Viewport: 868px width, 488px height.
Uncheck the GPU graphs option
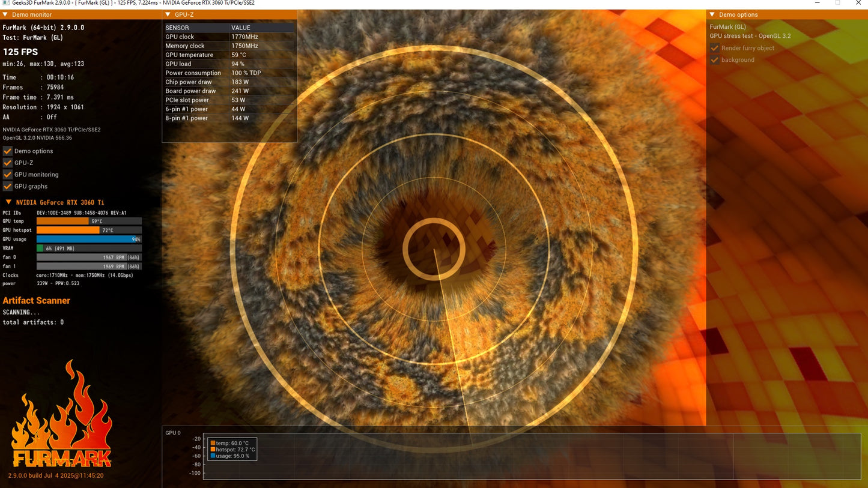point(7,186)
